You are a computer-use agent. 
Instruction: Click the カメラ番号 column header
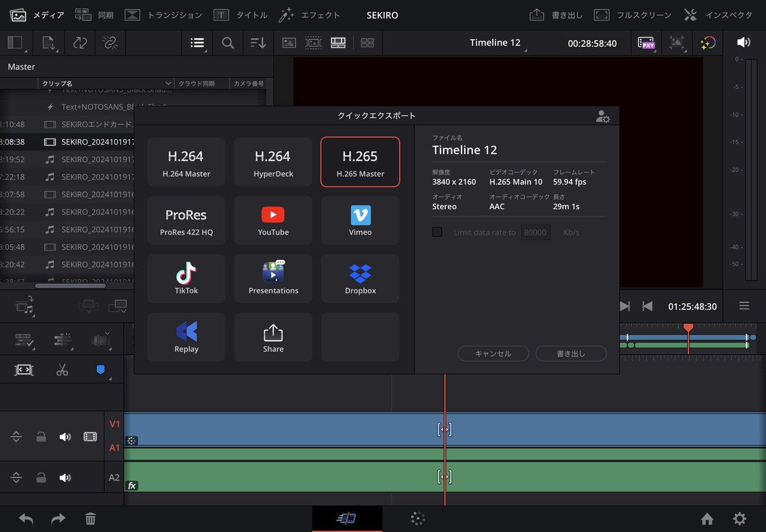tap(249, 84)
